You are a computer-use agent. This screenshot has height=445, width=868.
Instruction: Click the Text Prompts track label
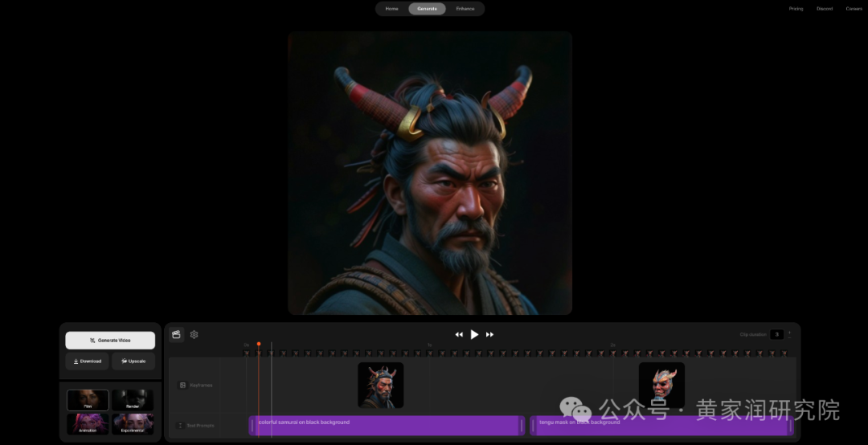click(200, 426)
